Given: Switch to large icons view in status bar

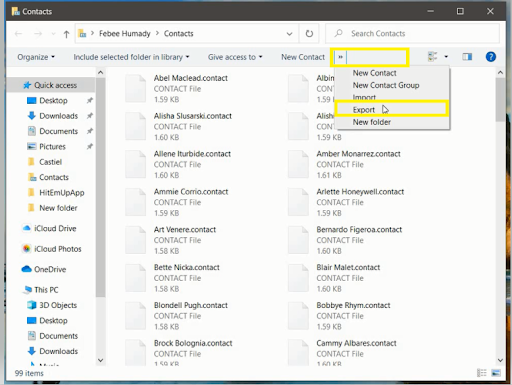Looking at the screenshot, I should pos(496,373).
